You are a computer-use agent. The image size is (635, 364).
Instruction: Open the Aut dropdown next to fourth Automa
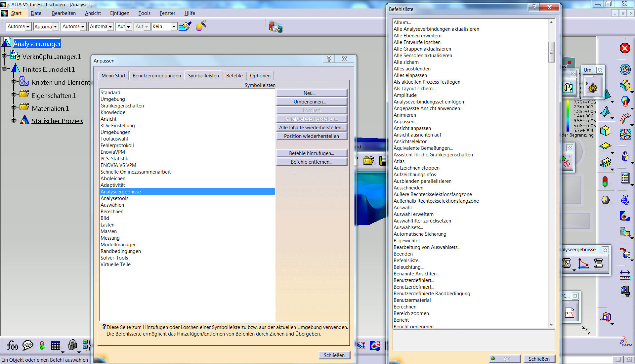(128, 26)
